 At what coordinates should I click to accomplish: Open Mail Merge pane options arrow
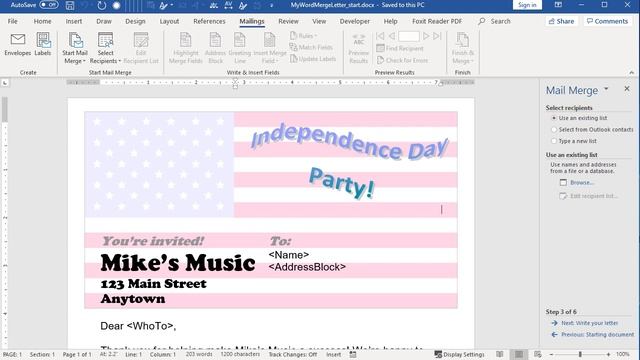pyautogui.click(x=606, y=89)
